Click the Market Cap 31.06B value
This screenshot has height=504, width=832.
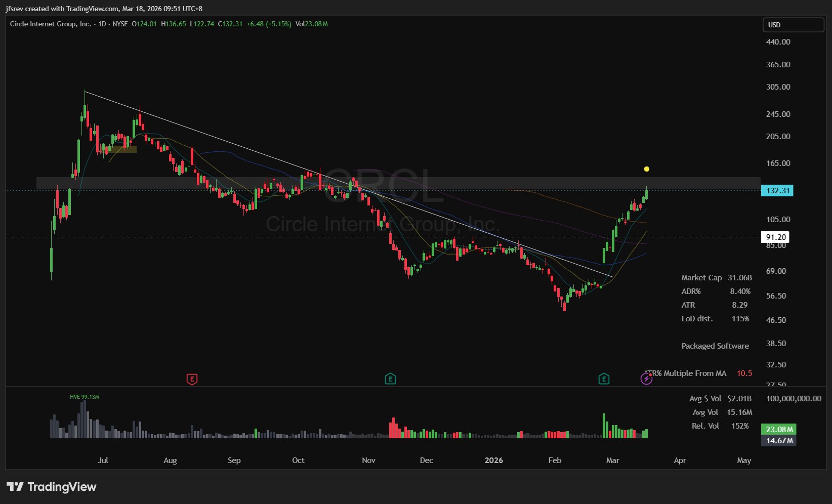(x=740, y=278)
